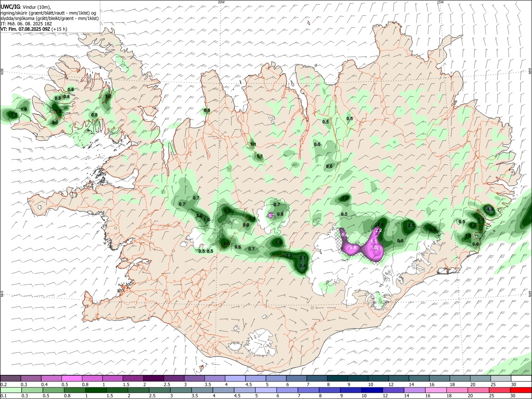The width and height of the screenshot is (532, 399).
Task: Select the purple rain swatch labelled 12
Action: click(x=393, y=390)
